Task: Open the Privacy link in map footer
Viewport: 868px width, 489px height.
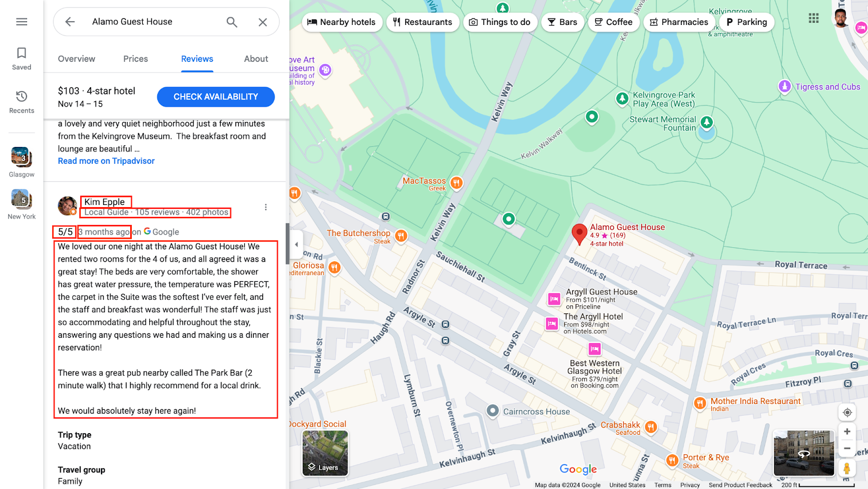Action: pos(690,485)
